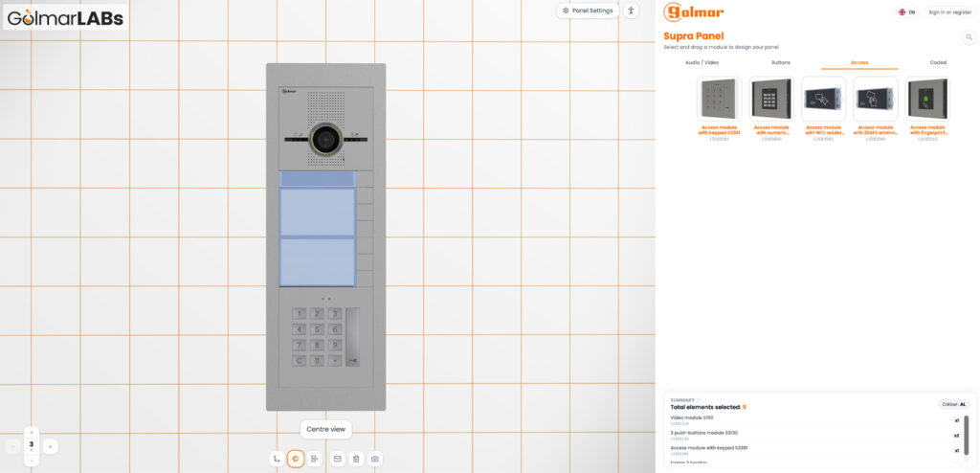Viewport: 980px width, 473px height.
Task: Click the envelope email icon
Action: point(338,460)
